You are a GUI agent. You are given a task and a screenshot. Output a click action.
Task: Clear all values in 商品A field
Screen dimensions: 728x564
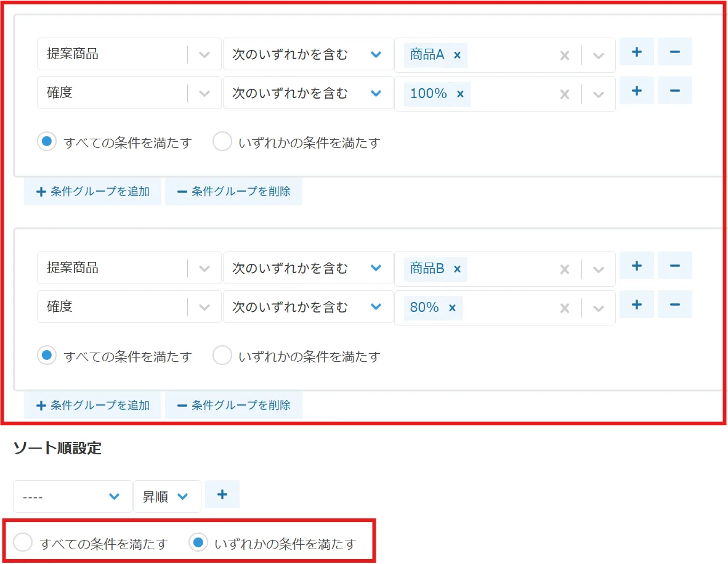(565, 55)
